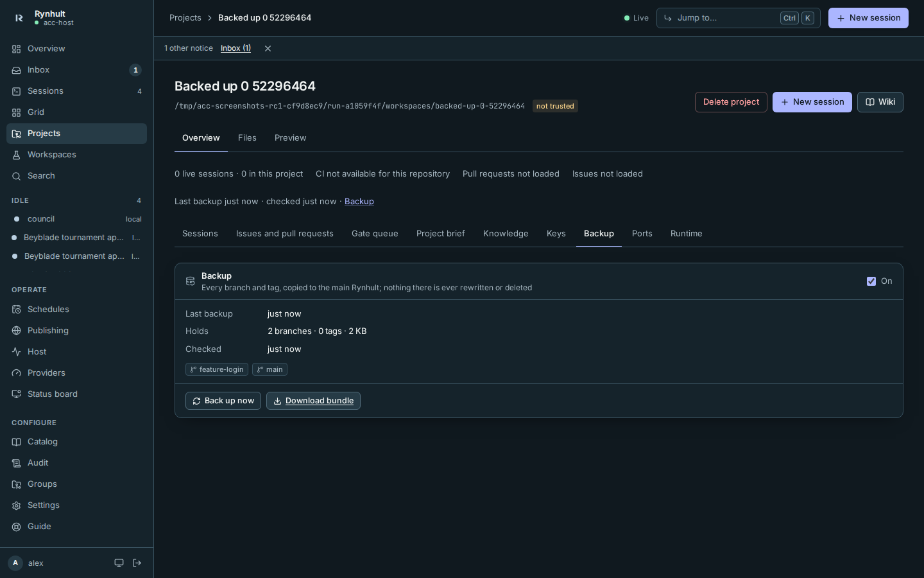Open the Project brief tab

[x=441, y=234]
